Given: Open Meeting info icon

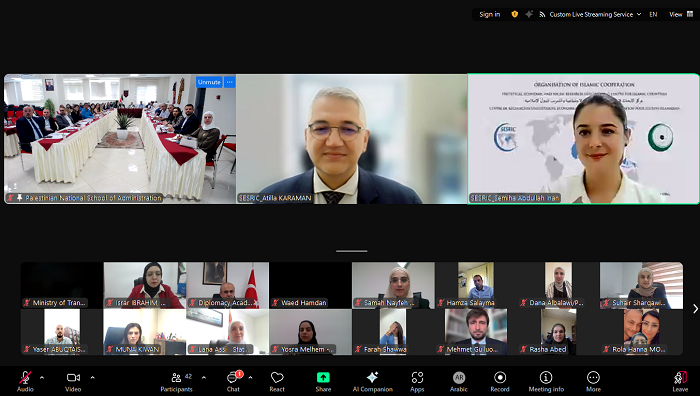Looking at the screenshot, I should [546, 378].
